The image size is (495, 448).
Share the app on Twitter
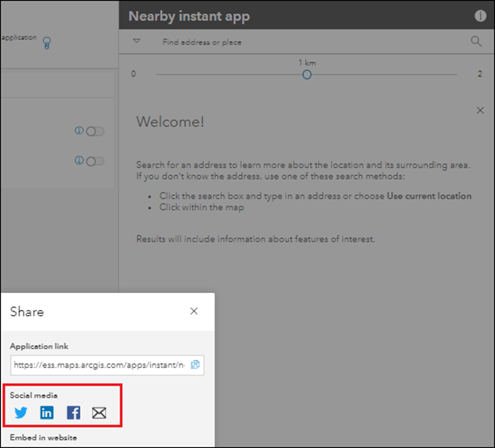[21, 413]
